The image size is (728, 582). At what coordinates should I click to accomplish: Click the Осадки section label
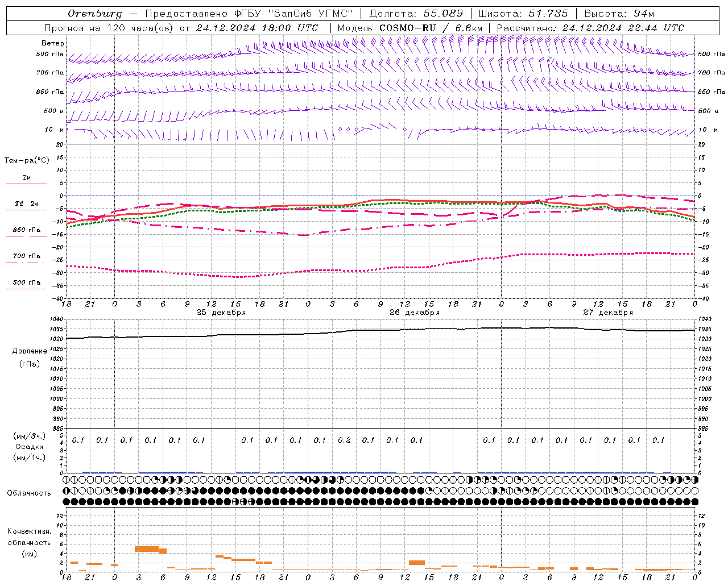point(30,447)
